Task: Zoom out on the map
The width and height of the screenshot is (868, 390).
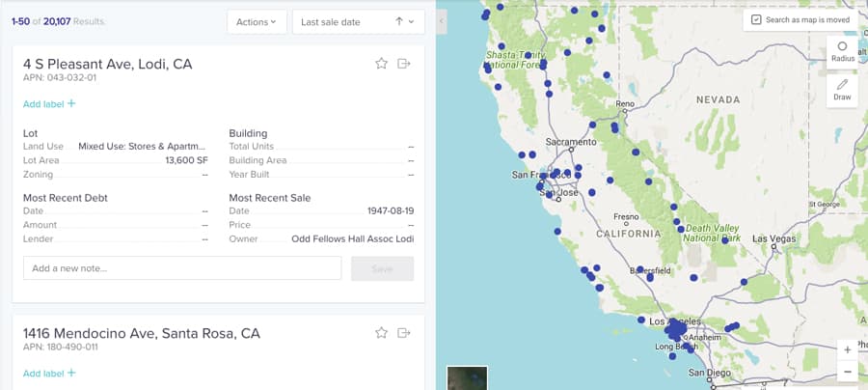Action: (848, 372)
